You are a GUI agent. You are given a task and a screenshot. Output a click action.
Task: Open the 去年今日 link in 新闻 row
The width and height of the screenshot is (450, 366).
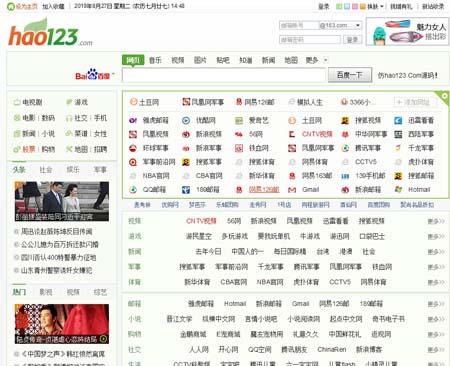click(x=208, y=252)
